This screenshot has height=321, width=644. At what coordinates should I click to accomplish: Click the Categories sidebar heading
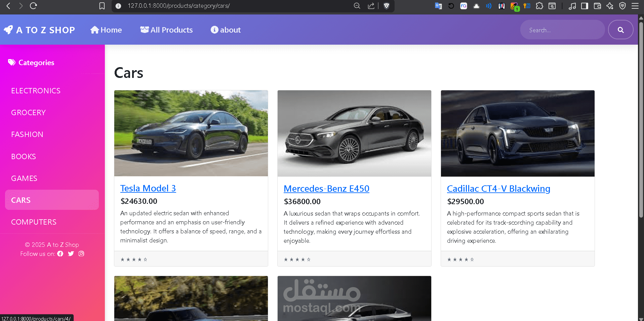(31, 62)
